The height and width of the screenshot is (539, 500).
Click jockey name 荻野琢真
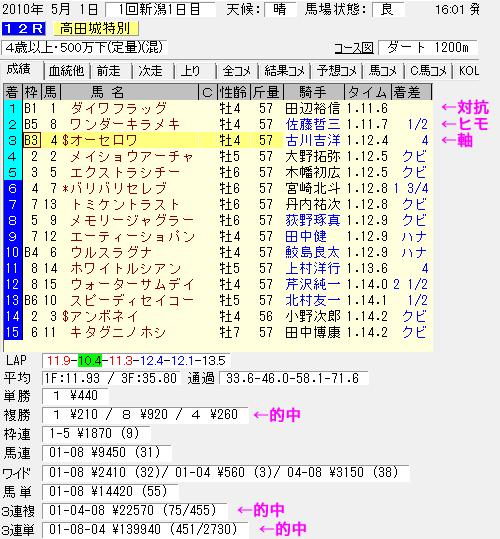pos(313,220)
